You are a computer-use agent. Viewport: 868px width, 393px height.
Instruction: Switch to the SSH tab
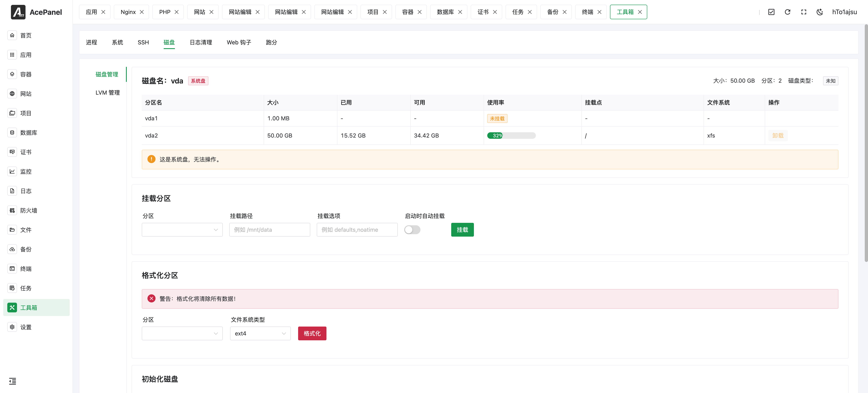point(143,43)
